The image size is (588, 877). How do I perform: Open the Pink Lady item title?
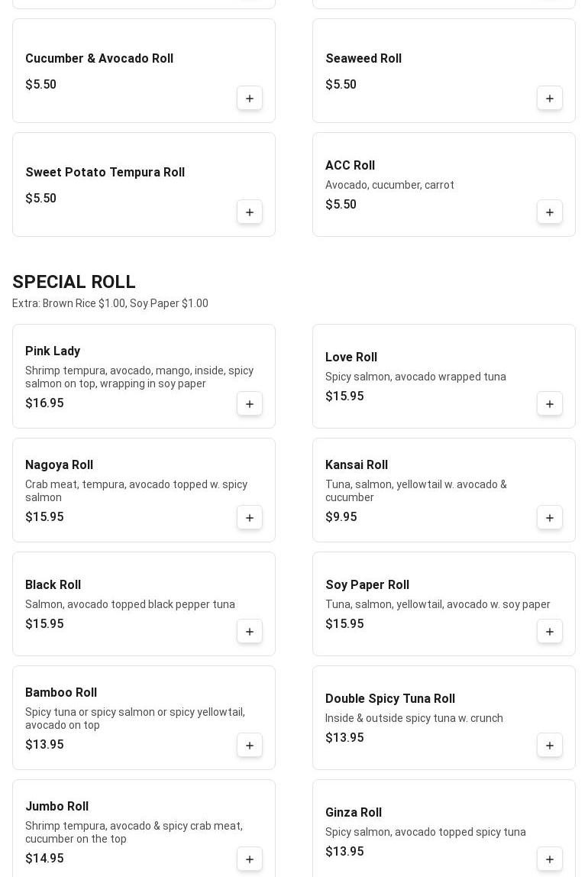click(x=53, y=351)
